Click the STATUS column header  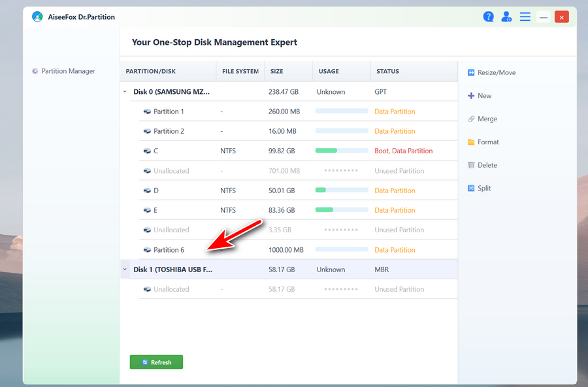coord(414,71)
